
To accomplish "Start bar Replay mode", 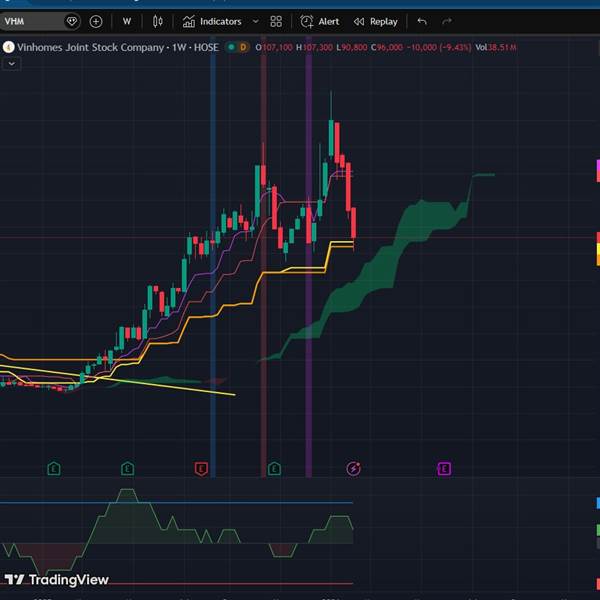I will (x=376, y=21).
